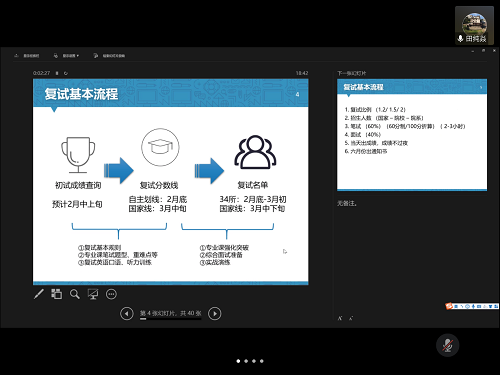Increase the notes text size
Viewport: 500px width, 375px height.
pyautogui.click(x=340, y=318)
